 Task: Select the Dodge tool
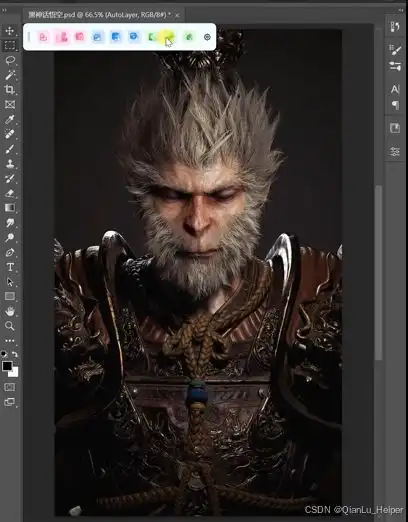pos(10,237)
